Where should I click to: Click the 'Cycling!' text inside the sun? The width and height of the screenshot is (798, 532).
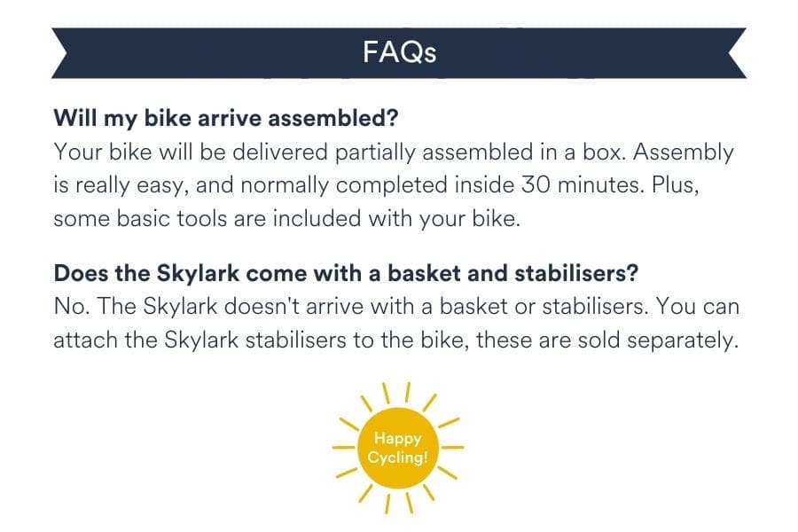[x=398, y=458]
